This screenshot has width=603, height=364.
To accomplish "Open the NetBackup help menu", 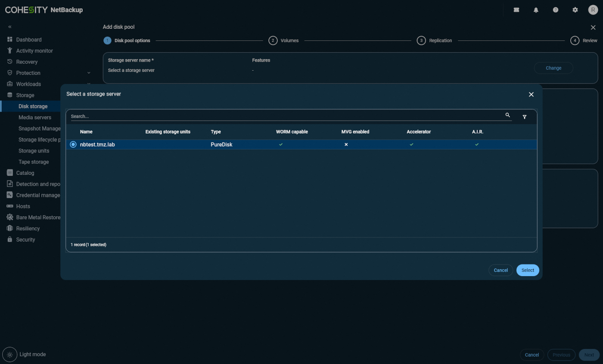I will click(556, 9).
